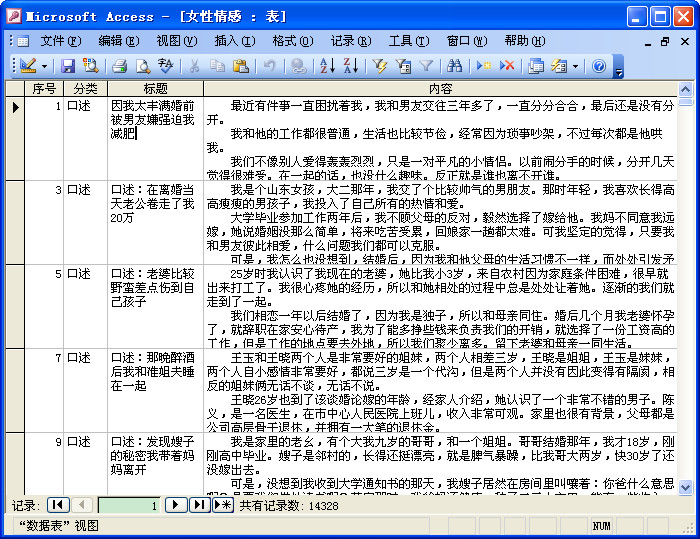Select the 内容 column header
700x539 pixels.
click(x=441, y=88)
